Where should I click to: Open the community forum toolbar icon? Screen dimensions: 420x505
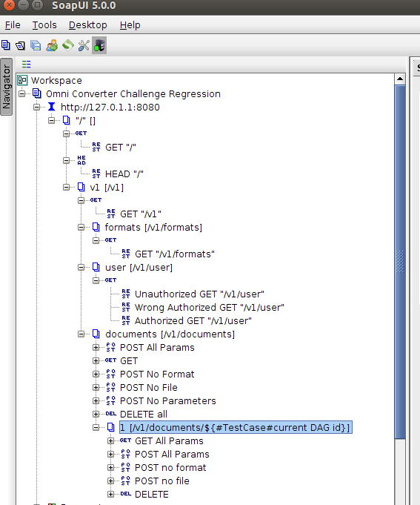point(52,45)
